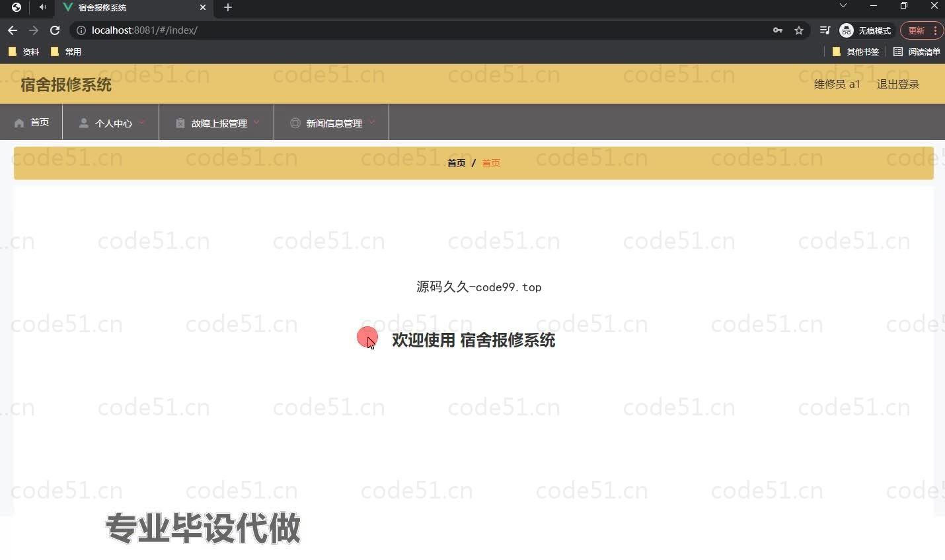View site information icon in address bar
The width and height of the screenshot is (945, 560).
(x=81, y=30)
